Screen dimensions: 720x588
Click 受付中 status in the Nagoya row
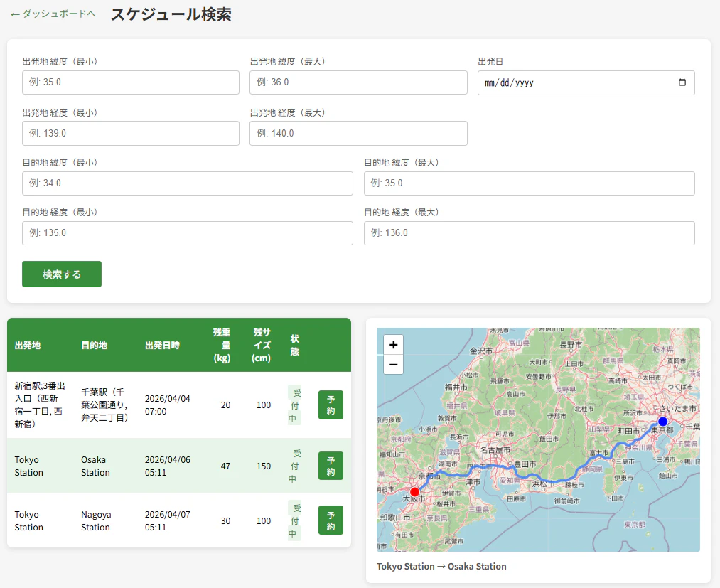click(294, 520)
